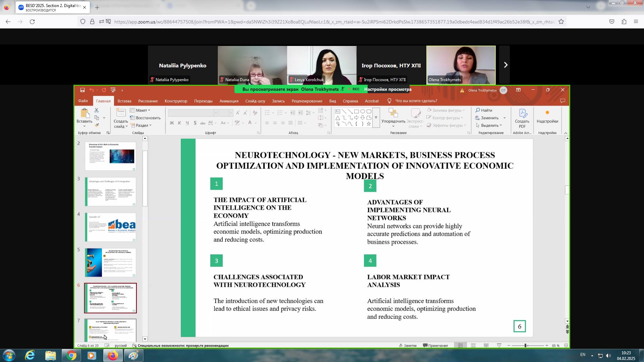This screenshot has height=362, width=644.
Task: Open the Выделить selection dropdown
Action: (489, 125)
